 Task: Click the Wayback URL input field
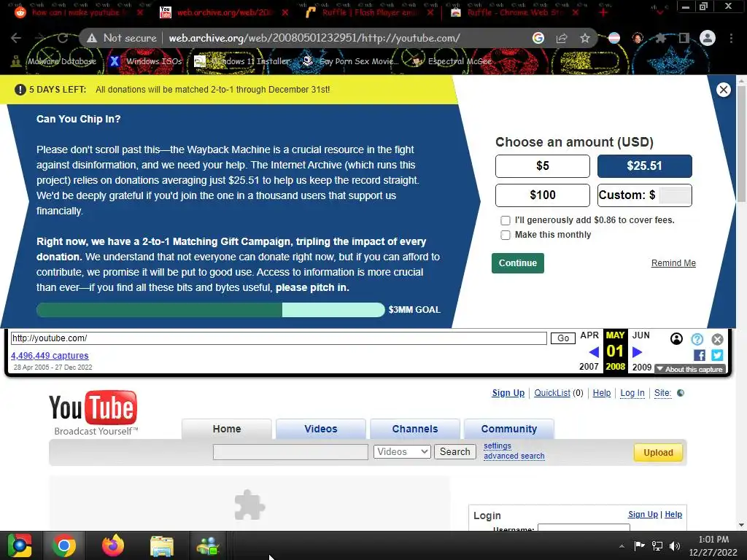[279, 338]
